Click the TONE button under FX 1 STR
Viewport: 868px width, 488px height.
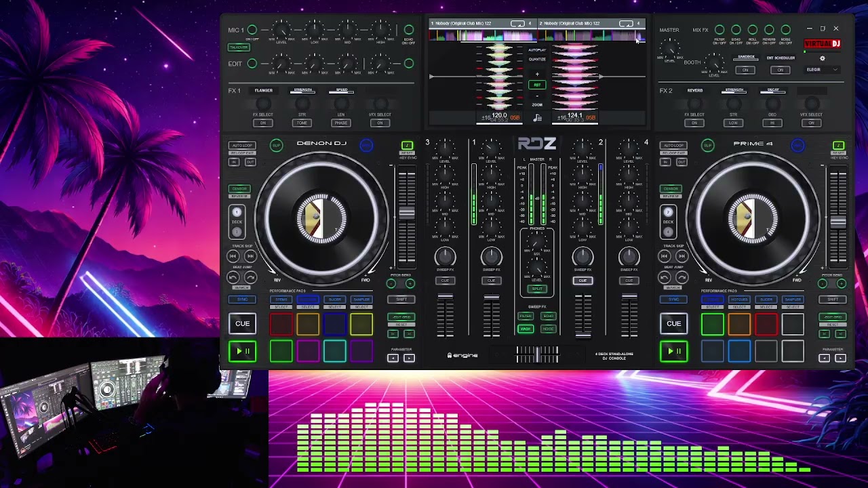pyautogui.click(x=302, y=123)
